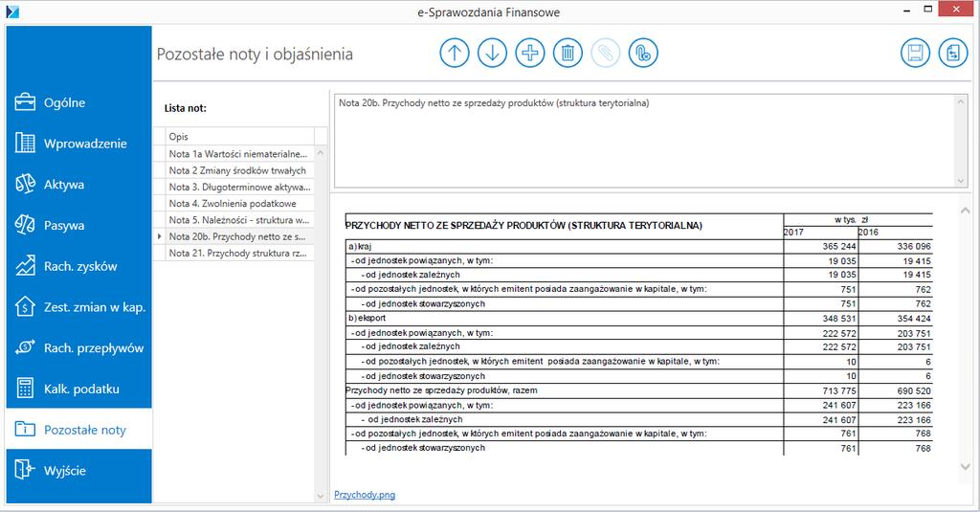
Task: Click the chart icon next to Rach. zysków
Action: (25, 266)
